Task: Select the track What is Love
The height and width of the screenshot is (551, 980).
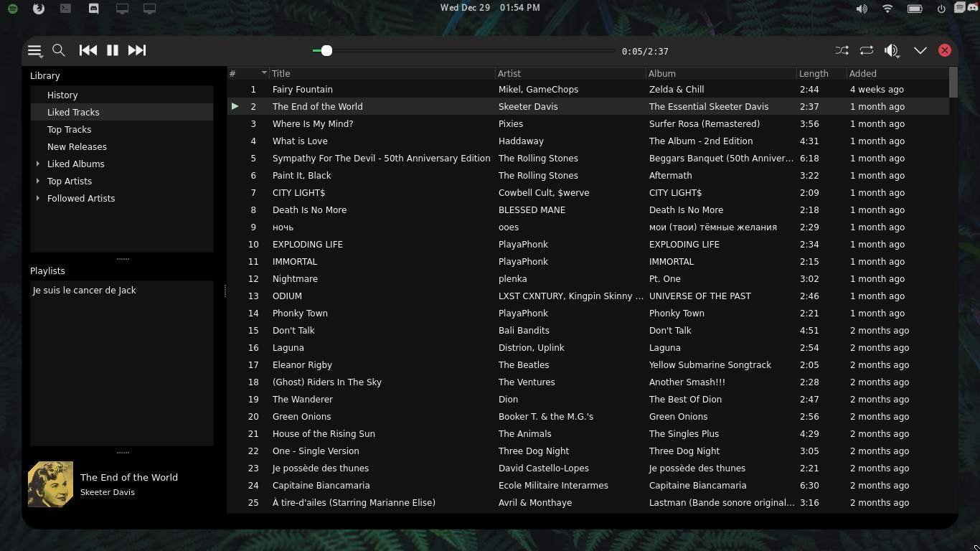Action: 300,141
